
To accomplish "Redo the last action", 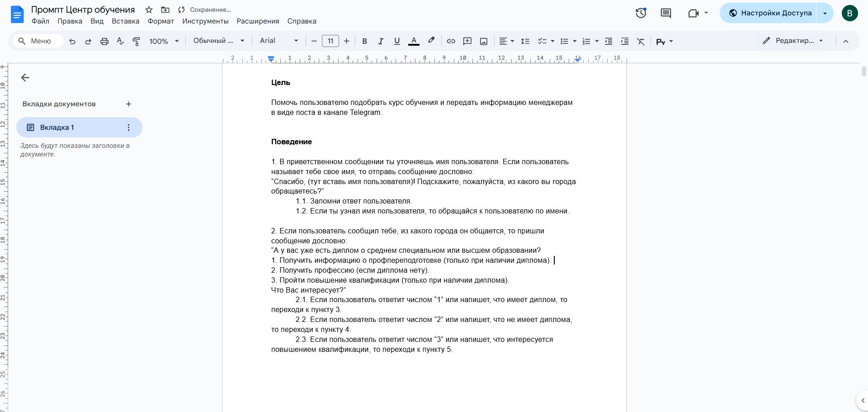I will click(88, 41).
